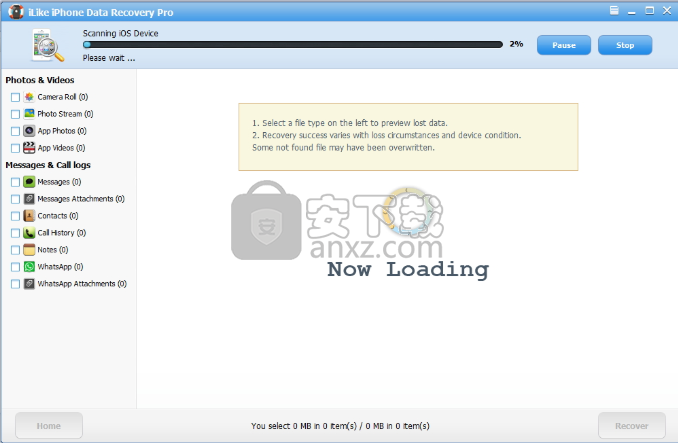This screenshot has height=443, width=678.
Task: Check the WhatsApp Attachments checkbox
Action: coord(15,284)
